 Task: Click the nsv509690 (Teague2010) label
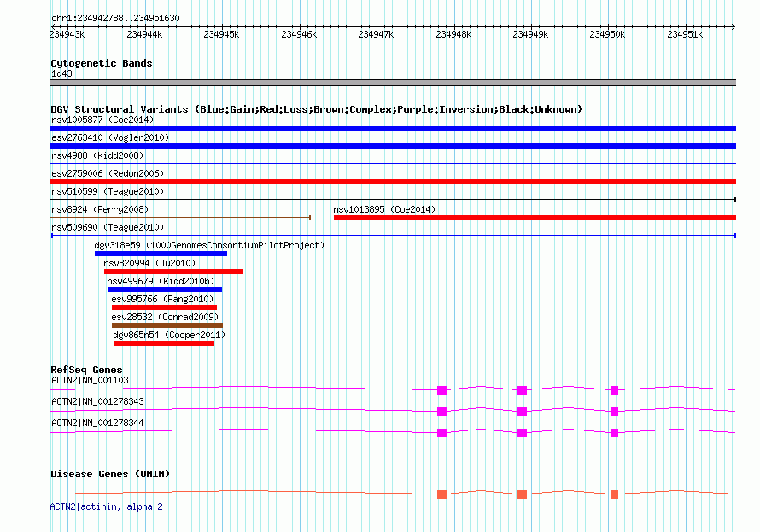point(108,227)
